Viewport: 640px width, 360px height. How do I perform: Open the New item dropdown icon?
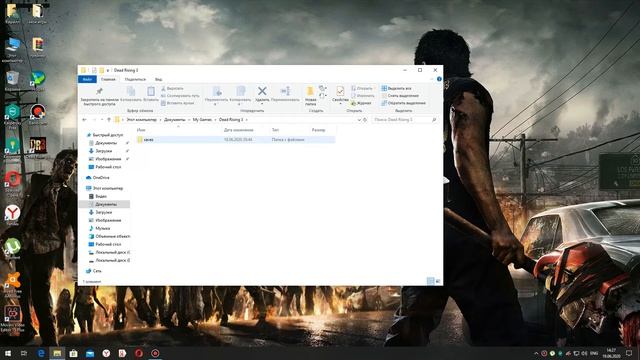322,89
